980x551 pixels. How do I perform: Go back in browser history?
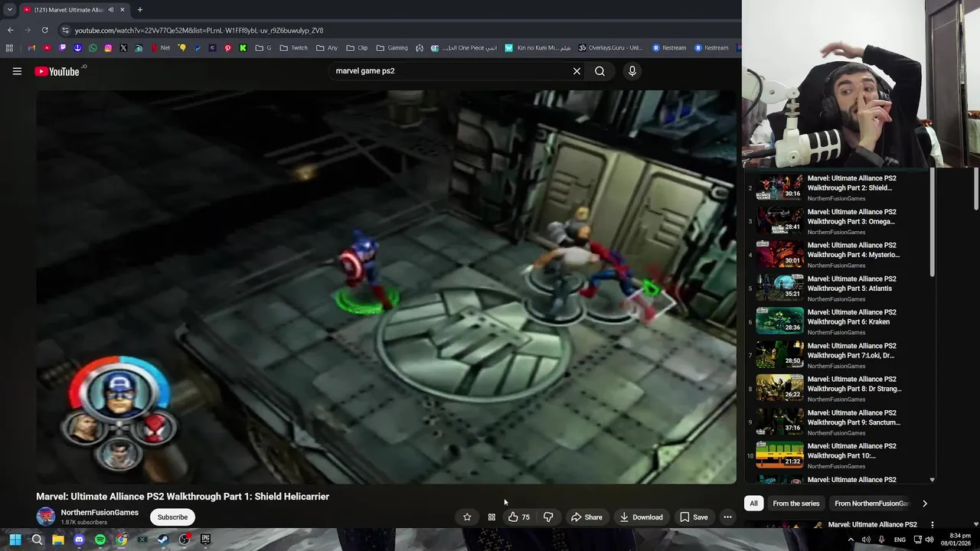pyautogui.click(x=10, y=31)
